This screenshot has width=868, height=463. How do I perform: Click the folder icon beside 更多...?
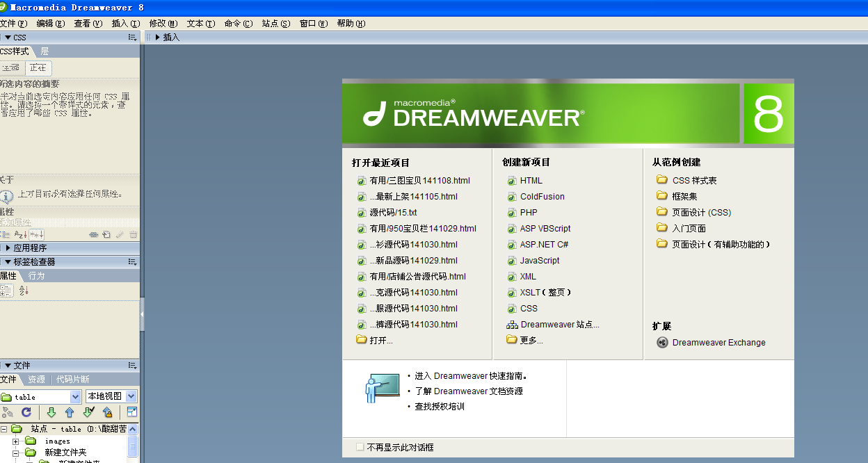pyautogui.click(x=512, y=340)
